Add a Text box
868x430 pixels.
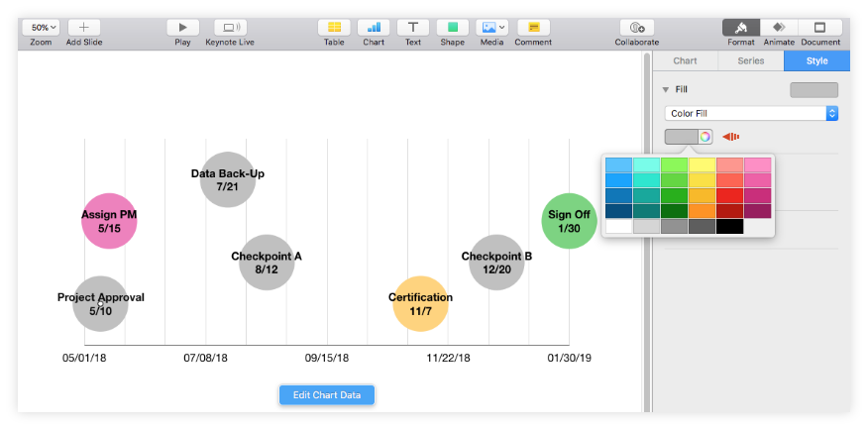[413, 27]
